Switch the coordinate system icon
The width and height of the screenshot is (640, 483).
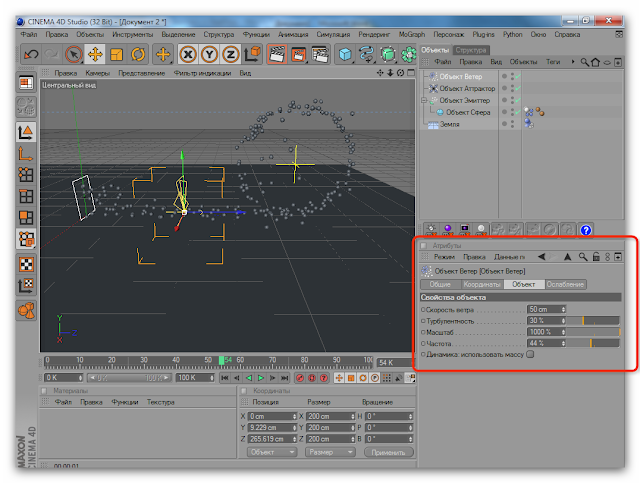pyautogui.click(x=252, y=54)
